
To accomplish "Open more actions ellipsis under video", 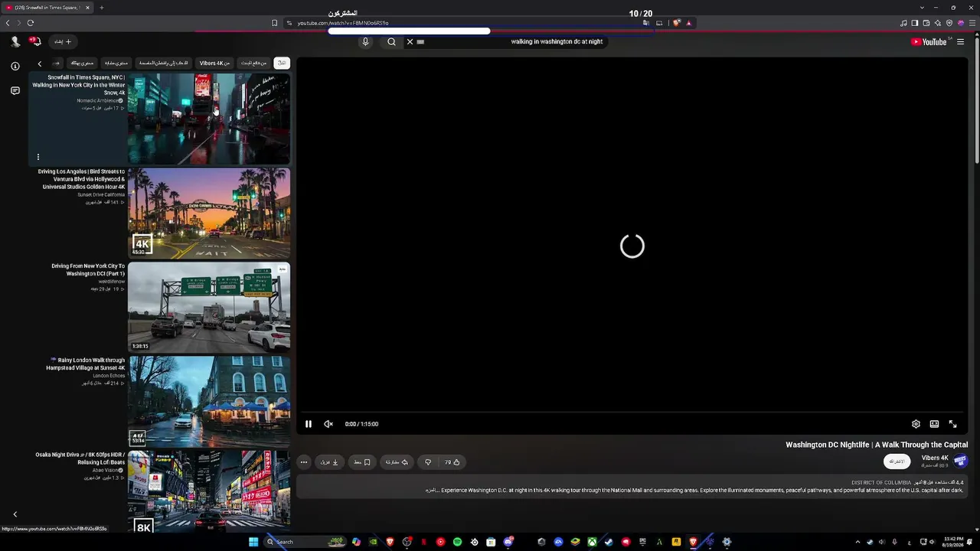I will [x=304, y=462].
